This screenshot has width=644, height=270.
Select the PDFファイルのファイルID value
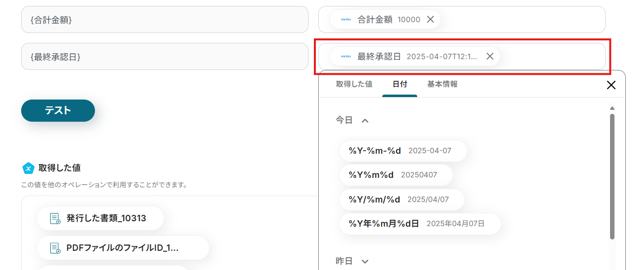click(x=123, y=248)
